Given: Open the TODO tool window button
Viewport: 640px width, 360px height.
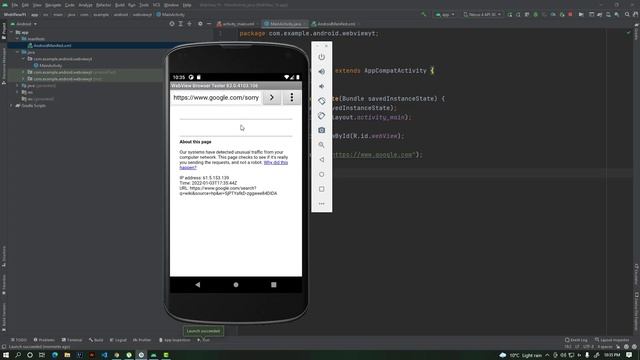Looking at the screenshot, I should (x=18, y=340).
